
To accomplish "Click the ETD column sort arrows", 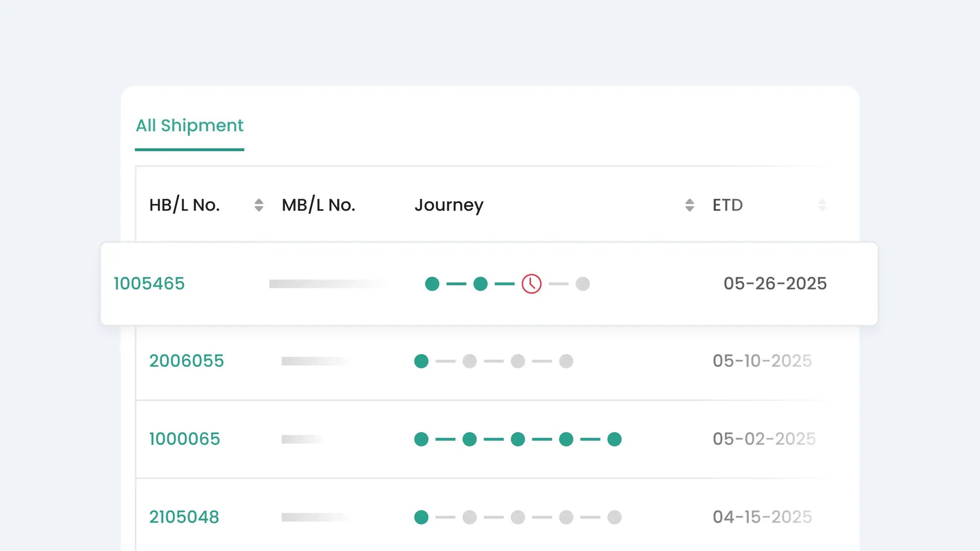I will click(x=822, y=205).
